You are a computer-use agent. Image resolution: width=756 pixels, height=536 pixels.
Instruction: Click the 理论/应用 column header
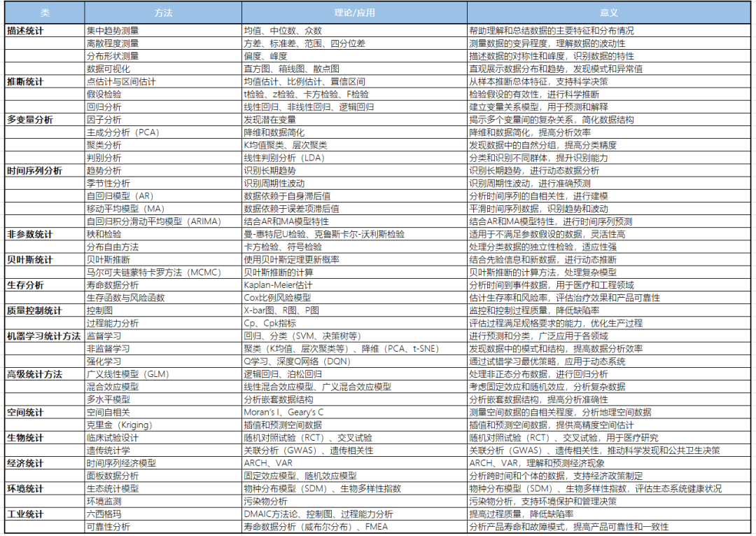pyautogui.click(x=354, y=13)
